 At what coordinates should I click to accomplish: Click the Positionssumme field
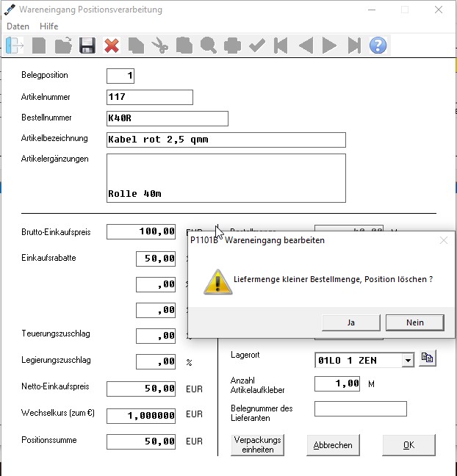(141, 441)
